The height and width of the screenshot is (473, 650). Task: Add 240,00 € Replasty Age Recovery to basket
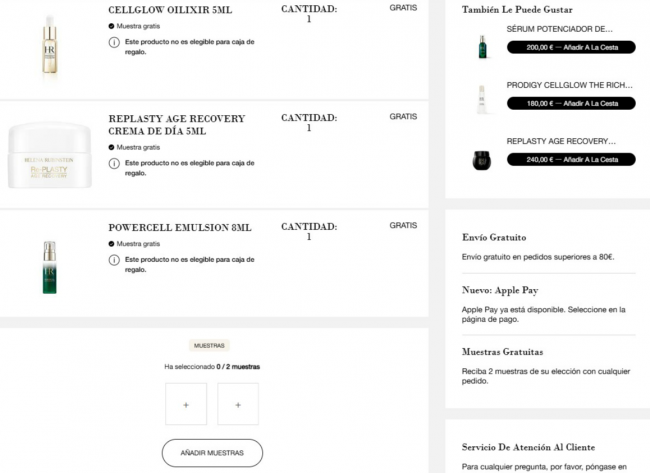pos(571,159)
